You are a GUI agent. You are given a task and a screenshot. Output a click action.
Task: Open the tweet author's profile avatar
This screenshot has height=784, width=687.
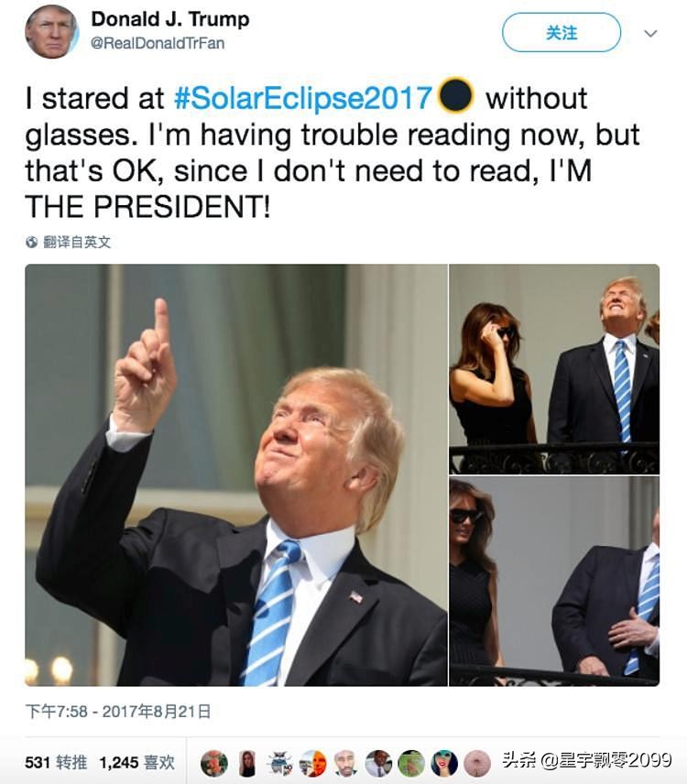(52, 32)
